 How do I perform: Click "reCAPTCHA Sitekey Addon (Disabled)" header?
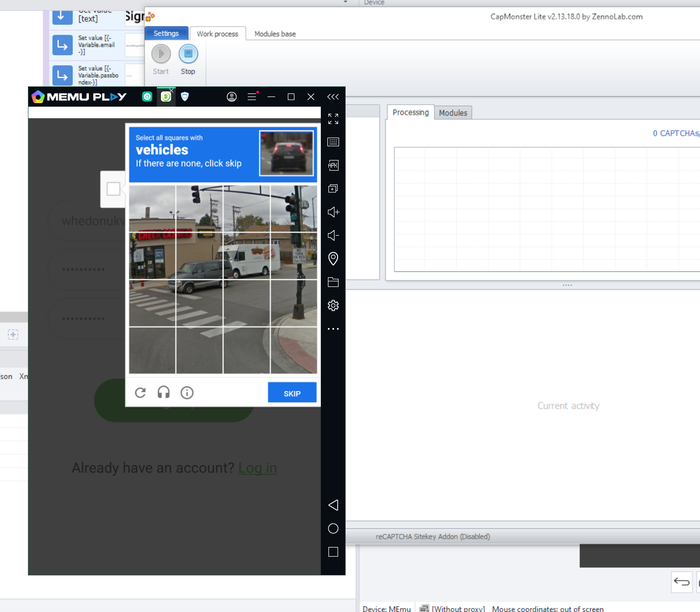[433, 536]
